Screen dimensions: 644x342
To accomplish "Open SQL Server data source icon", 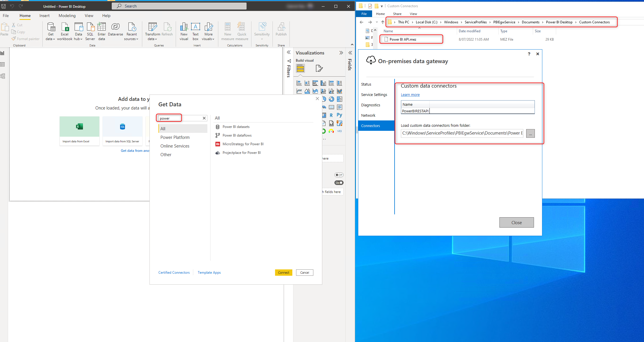I will pos(90,31).
